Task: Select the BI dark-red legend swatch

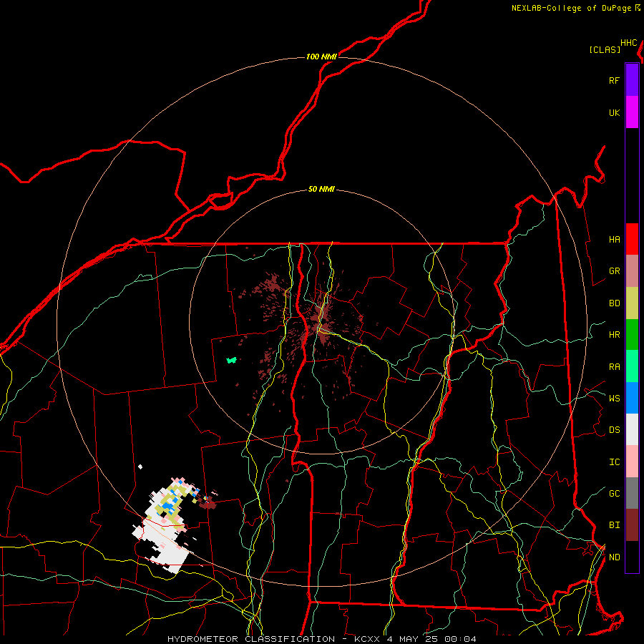Action: 632,525
